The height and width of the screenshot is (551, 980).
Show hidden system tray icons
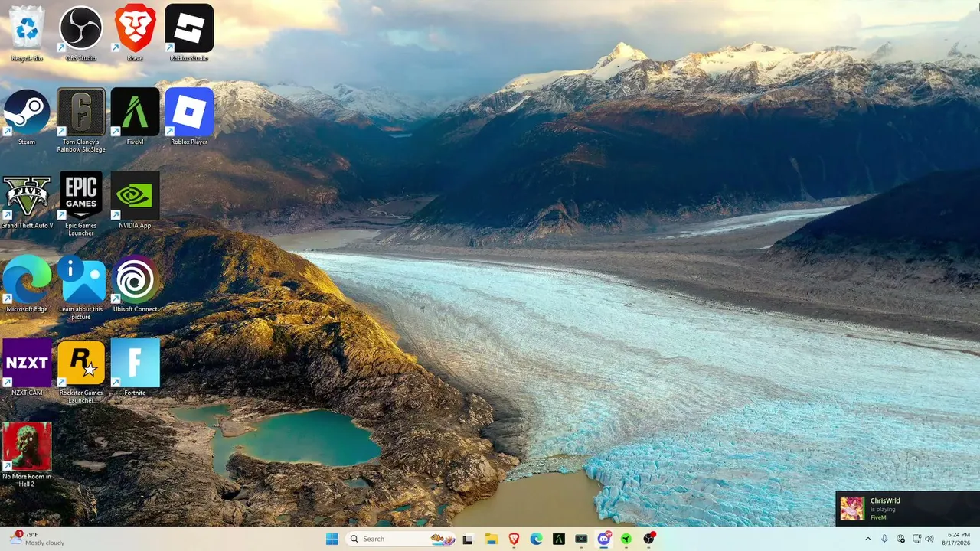[x=867, y=539]
